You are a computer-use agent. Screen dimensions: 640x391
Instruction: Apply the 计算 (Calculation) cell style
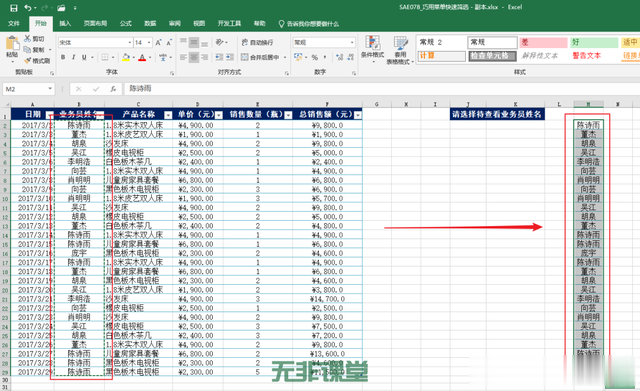[x=442, y=56]
